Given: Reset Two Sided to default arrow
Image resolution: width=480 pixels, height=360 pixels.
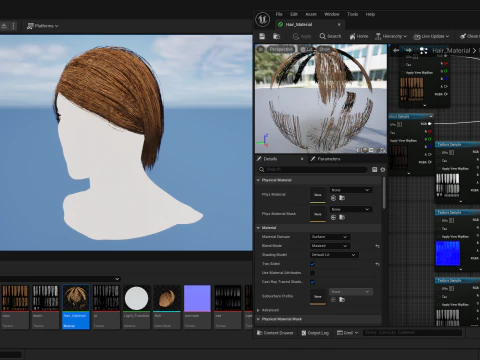Looking at the screenshot, I should tap(377, 264).
